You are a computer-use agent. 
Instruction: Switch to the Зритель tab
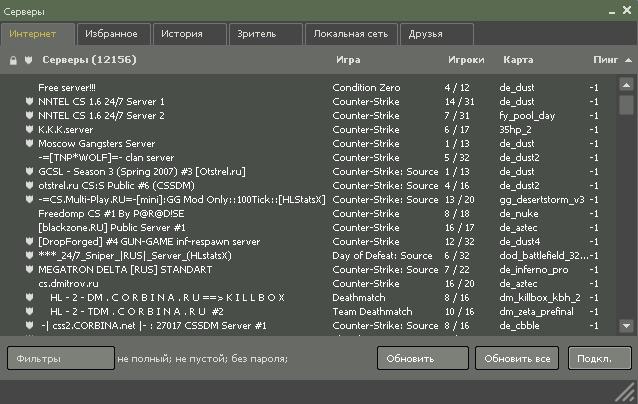(266, 34)
